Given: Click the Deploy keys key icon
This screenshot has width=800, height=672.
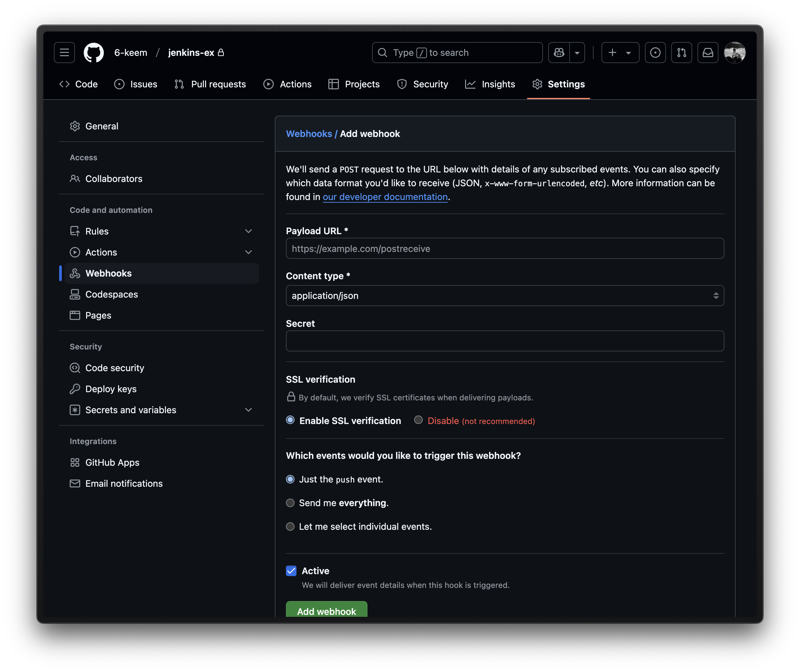Looking at the screenshot, I should (75, 389).
